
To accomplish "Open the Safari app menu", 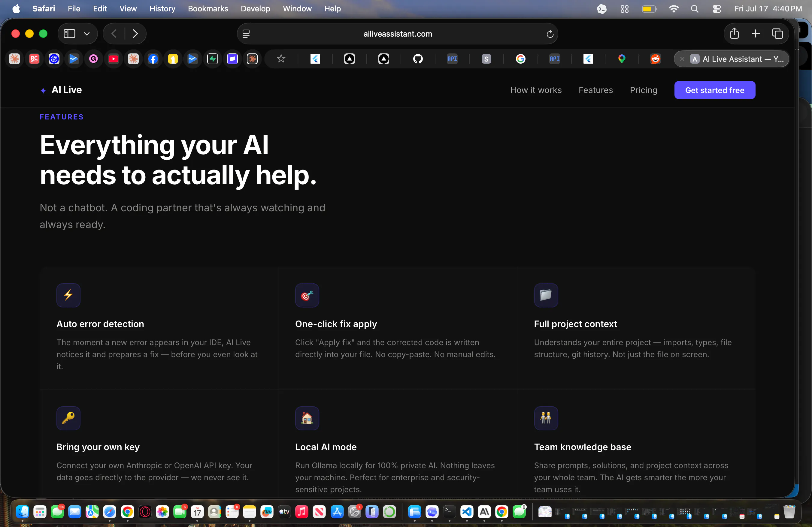I will point(44,8).
